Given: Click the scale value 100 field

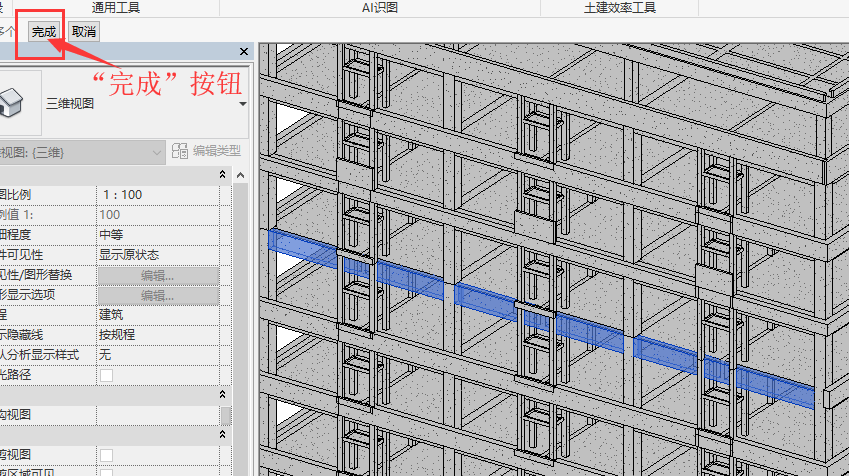Looking at the screenshot, I should (x=158, y=215).
